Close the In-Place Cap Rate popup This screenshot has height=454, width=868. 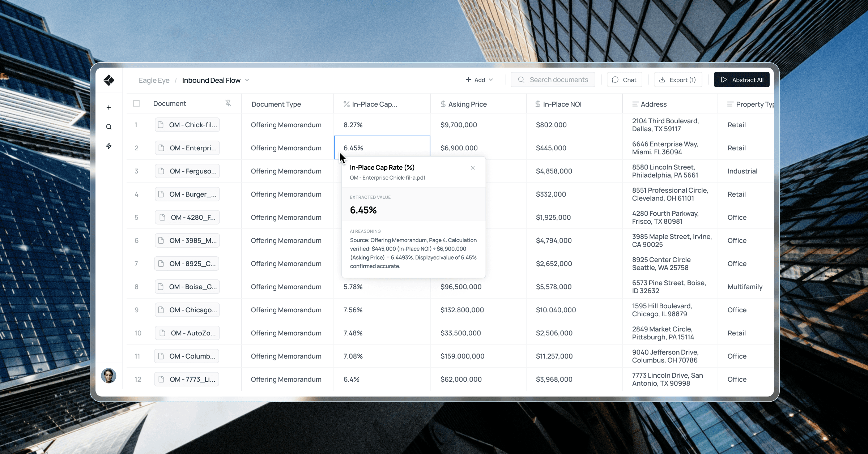[473, 168]
